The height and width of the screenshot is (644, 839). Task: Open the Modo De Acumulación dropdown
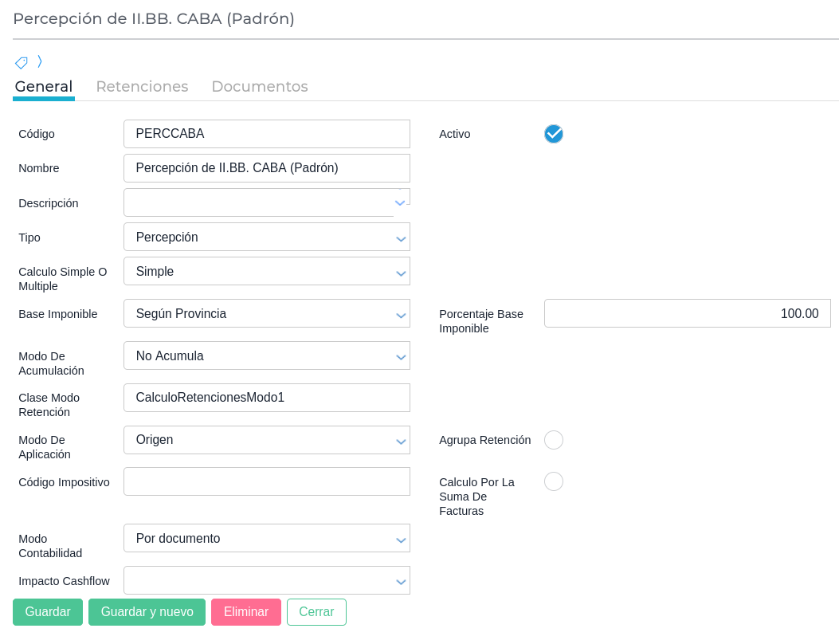tap(267, 356)
